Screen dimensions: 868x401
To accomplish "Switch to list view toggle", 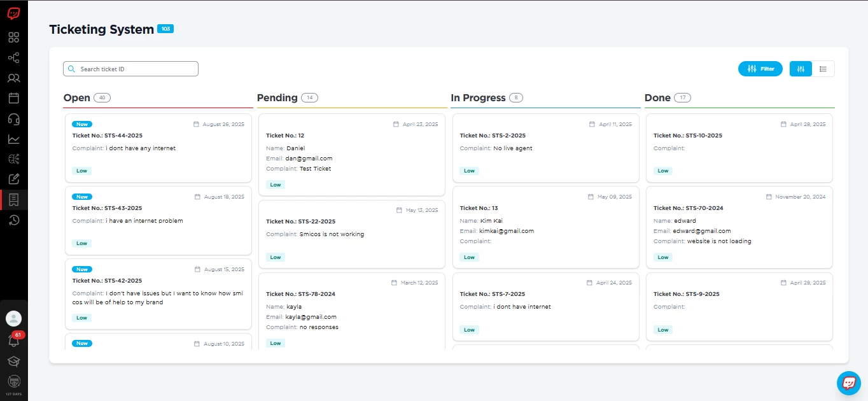I will pyautogui.click(x=823, y=69).
